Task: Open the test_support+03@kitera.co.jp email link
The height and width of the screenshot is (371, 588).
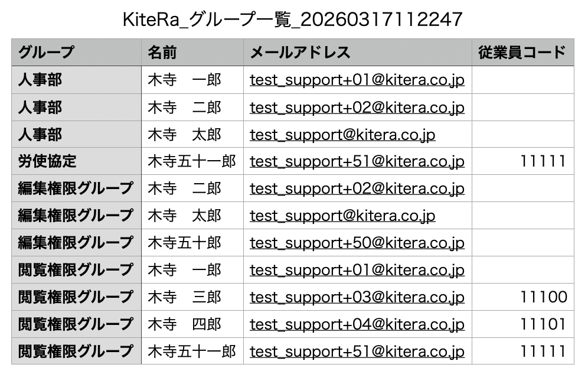Action: pyautogui.click(x=357, y=297)
